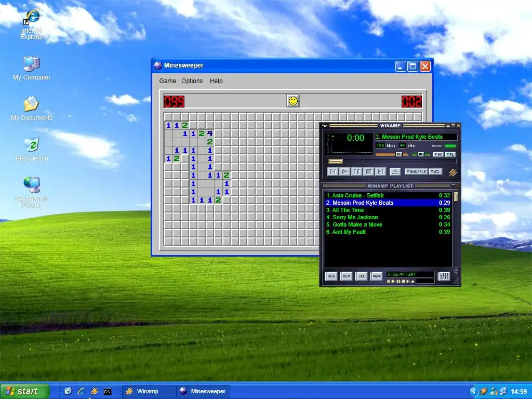Toggle Shuffle in Winamp
Screen dimensions: 532x399
coord(416,171)
